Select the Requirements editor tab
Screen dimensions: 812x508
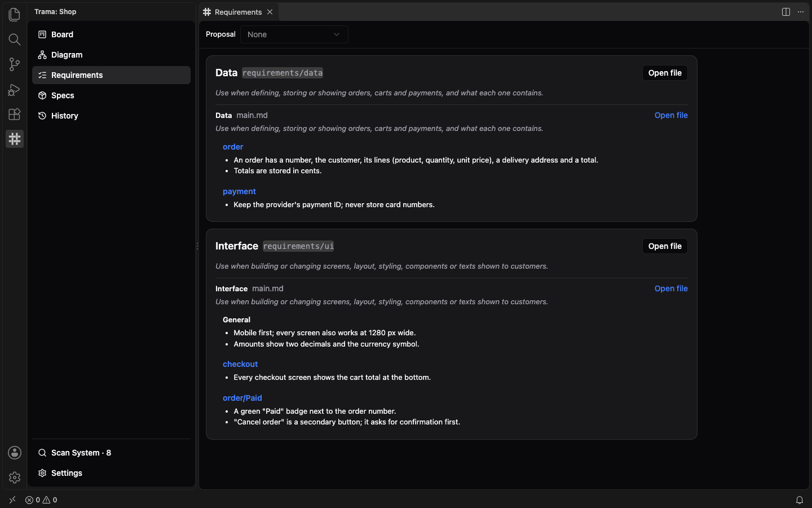[x=238, y=12]
